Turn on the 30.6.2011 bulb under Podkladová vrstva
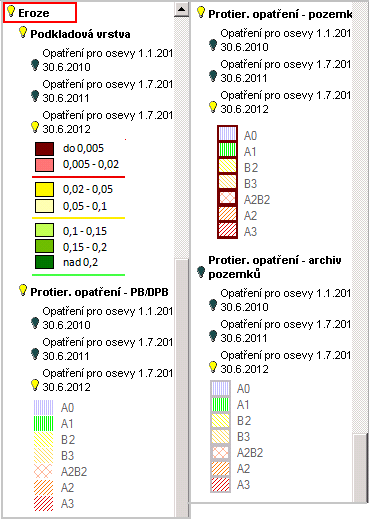The height and width of the screenshot is (522, 371). 35,96
